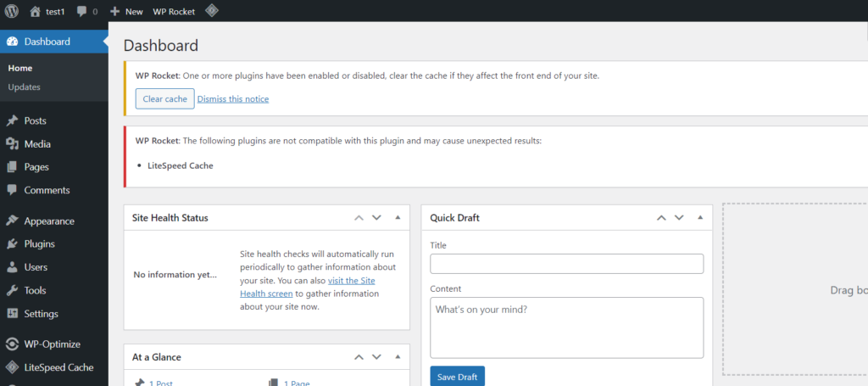Image resolution: width=868 pixels, height=386 pixels.
Task: Move Site Health Status panel down
Action: [x=377, y=218]
